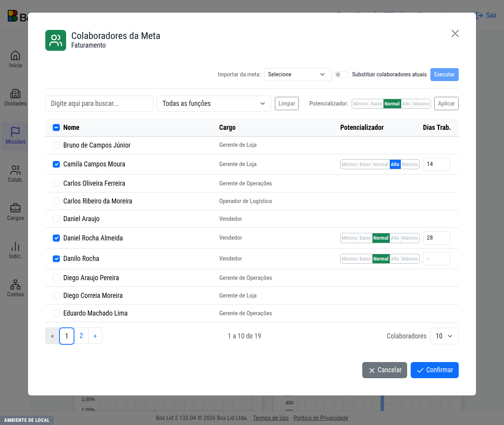Open Início from the sidebar
Viewport: 504px width, 425px height.
[15, 59]
